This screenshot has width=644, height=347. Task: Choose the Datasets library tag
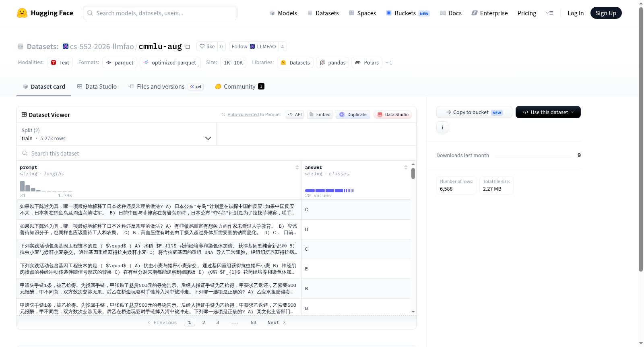pyautogui.click(x=295, y=62)
